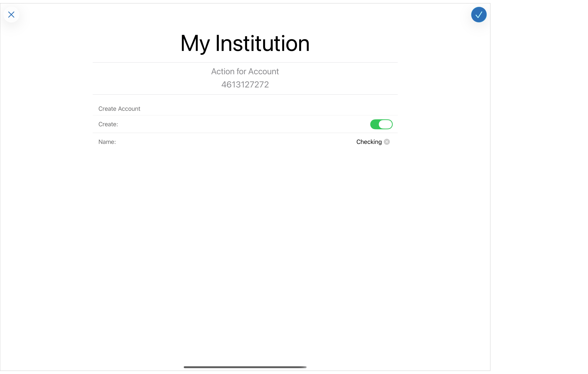Viewport: 588px width, 374px height.
Task: Select the Action for Account label
Action: 245,71
